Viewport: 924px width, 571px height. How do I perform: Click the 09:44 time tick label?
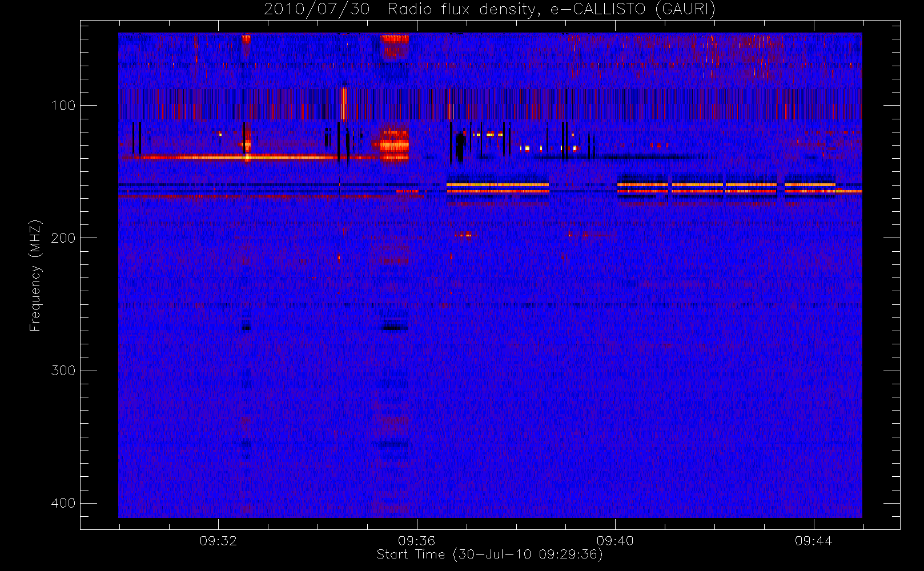point(814,541)
